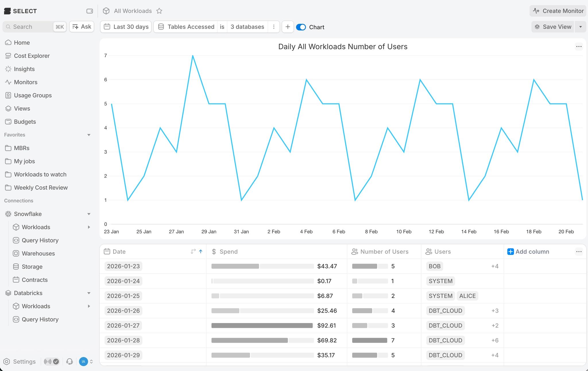588x371 pixels.
Task: Expand Snowflake Workloads submenu arrow
Action: click(x=89, y=227)
